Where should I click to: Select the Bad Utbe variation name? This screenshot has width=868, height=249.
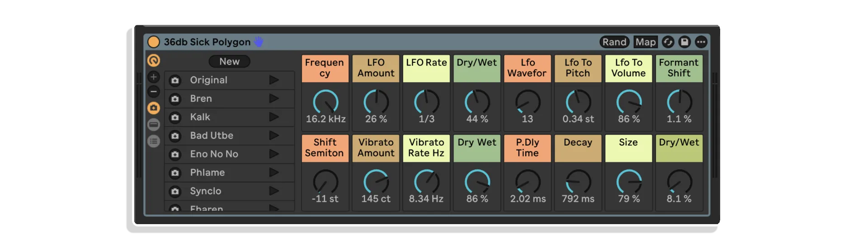pyautogui.click(x=212, y=136)
